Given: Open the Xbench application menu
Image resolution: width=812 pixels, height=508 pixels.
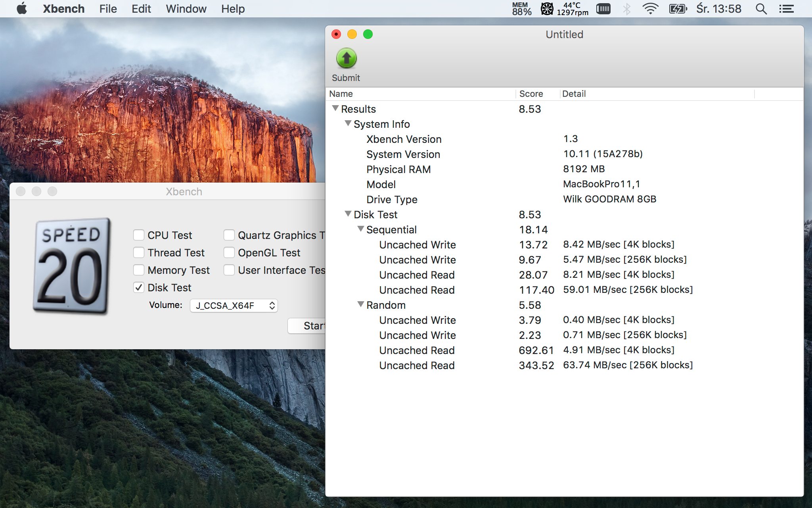Looking at the screenshot, I should tap(64, 9).
